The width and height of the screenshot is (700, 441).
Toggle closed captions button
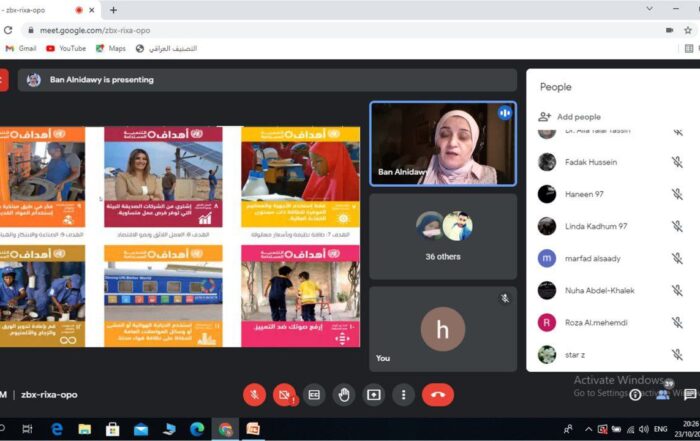pyautogui.click(x=314, y=394)
